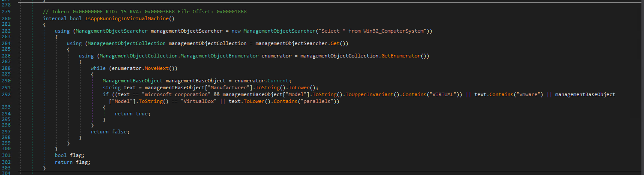The image size is (644, 175).
Task: Click line number 288 in the margin
Action: 6,68
